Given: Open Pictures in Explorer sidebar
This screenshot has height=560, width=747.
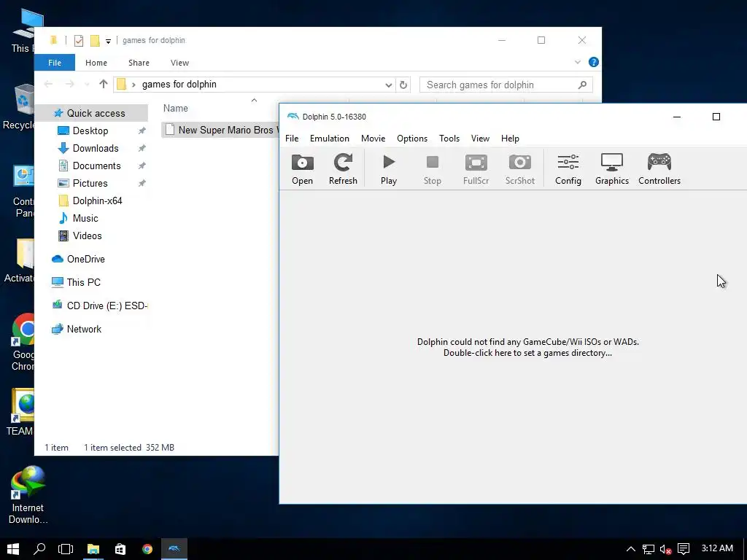Looking at the screenshot, I should pyautogui.click(x=90, y=183).
